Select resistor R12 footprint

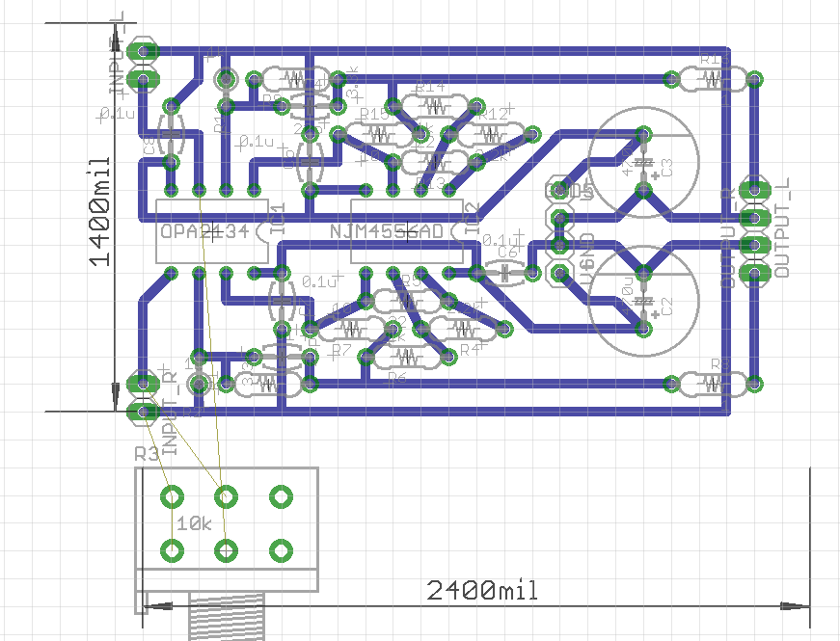pos(490,135)
